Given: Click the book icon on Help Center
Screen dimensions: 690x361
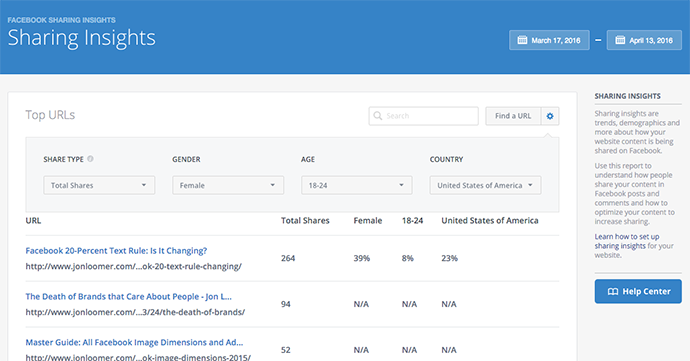Looking at the screenshot, I should [613, 291].
